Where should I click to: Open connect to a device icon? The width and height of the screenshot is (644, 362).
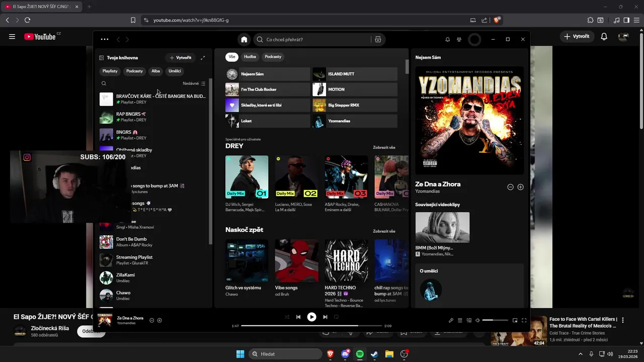coord(469,320)
